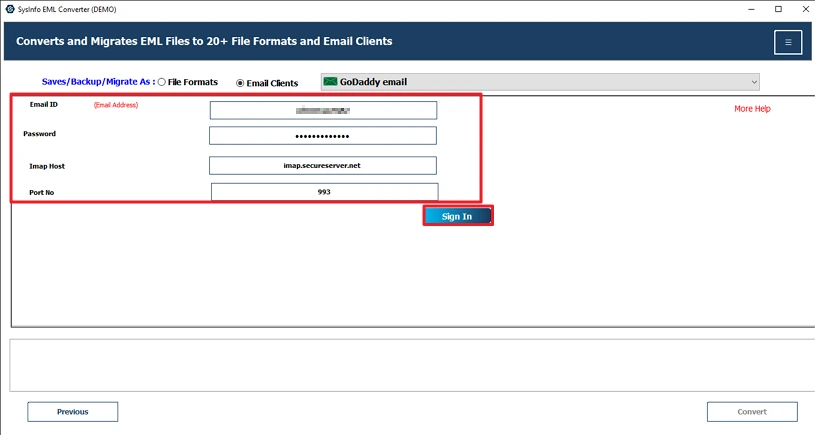Minimize the SysInfo EML Converter window
815x435 pixels.
point(751,9)
